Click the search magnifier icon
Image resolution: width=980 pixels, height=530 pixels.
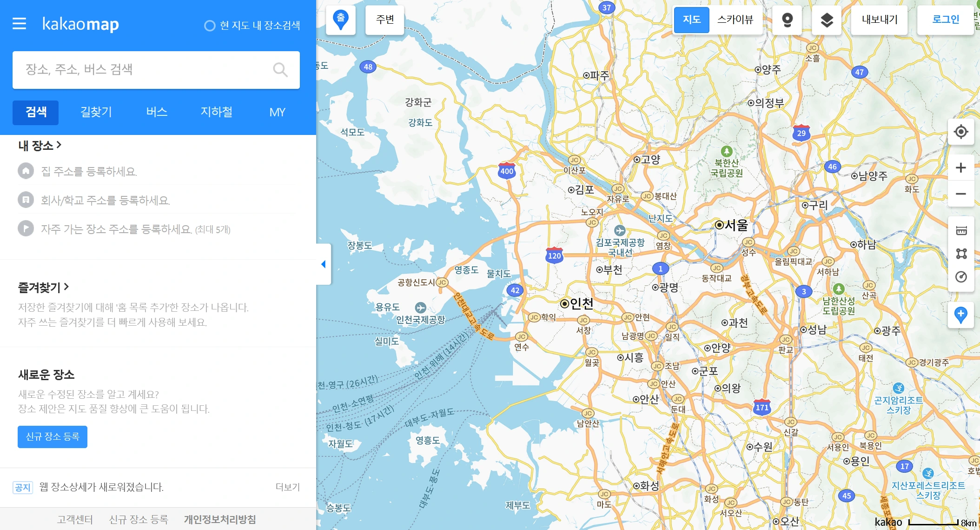(280, 70)
